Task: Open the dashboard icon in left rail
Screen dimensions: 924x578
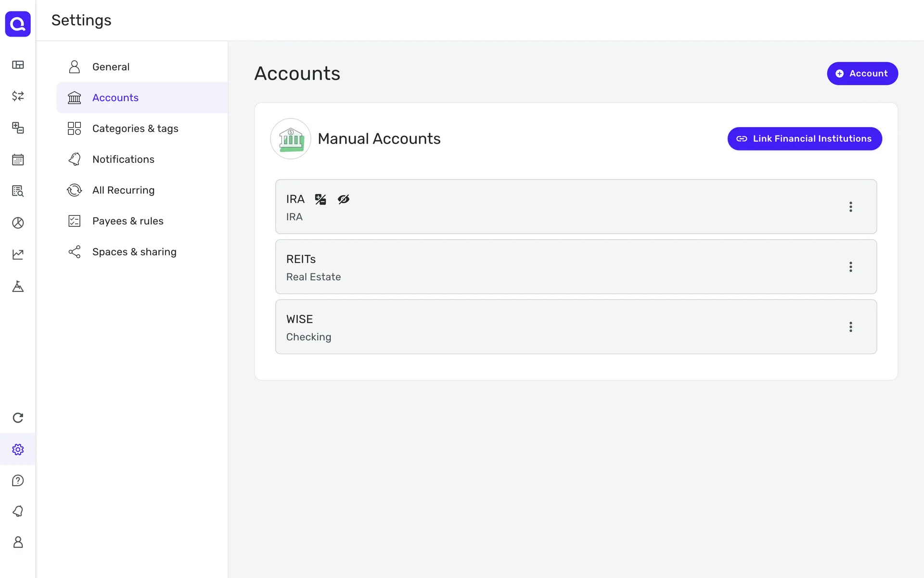Action: point(18,65)
